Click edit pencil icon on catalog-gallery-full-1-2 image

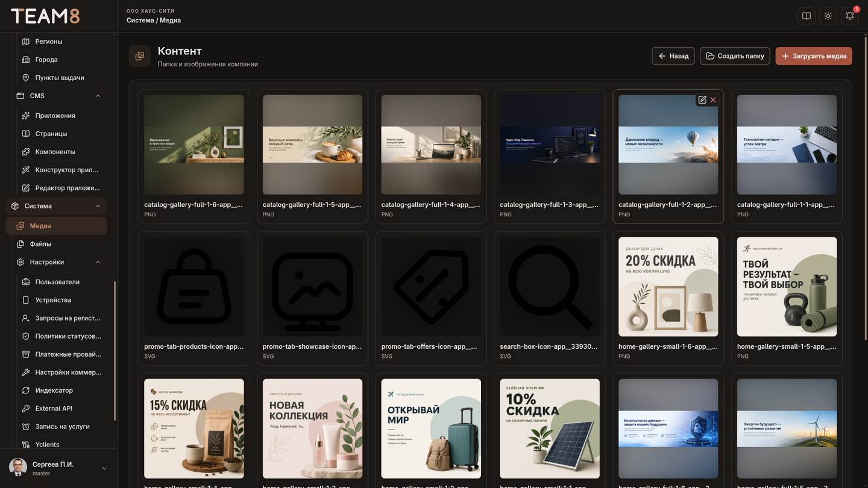pyautogui.click(x=702, y=100)
